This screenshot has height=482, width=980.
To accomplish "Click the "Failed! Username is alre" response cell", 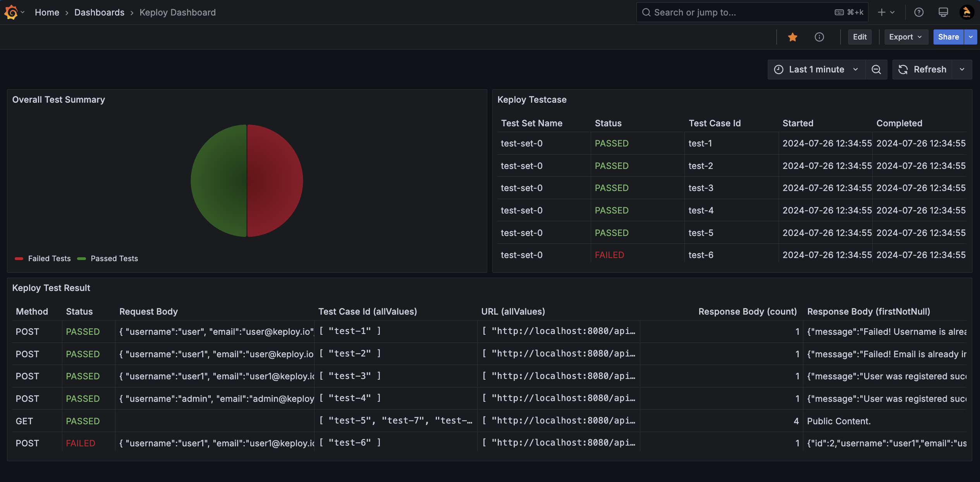I will coord(885,332).
